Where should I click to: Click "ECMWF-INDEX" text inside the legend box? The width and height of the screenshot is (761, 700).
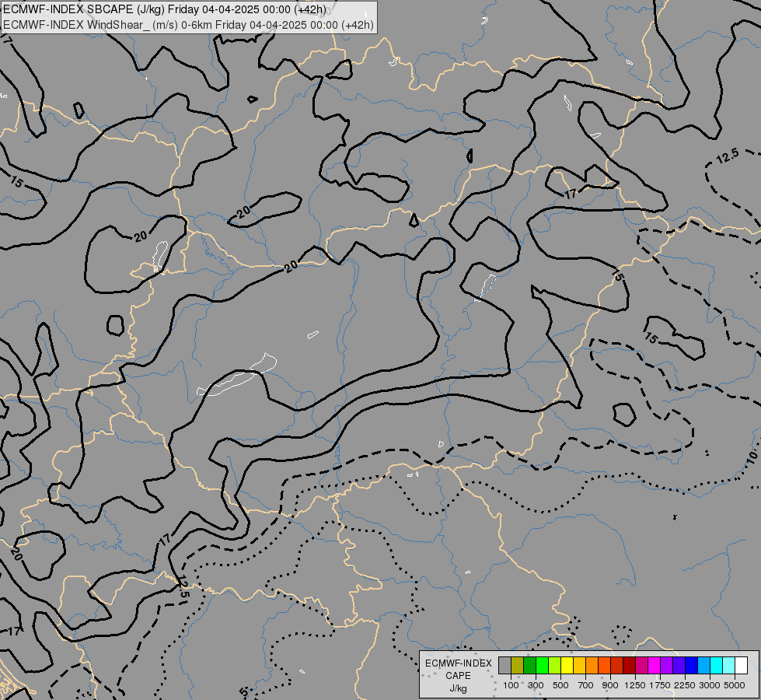pyautogui.click(x=458, y=663)
